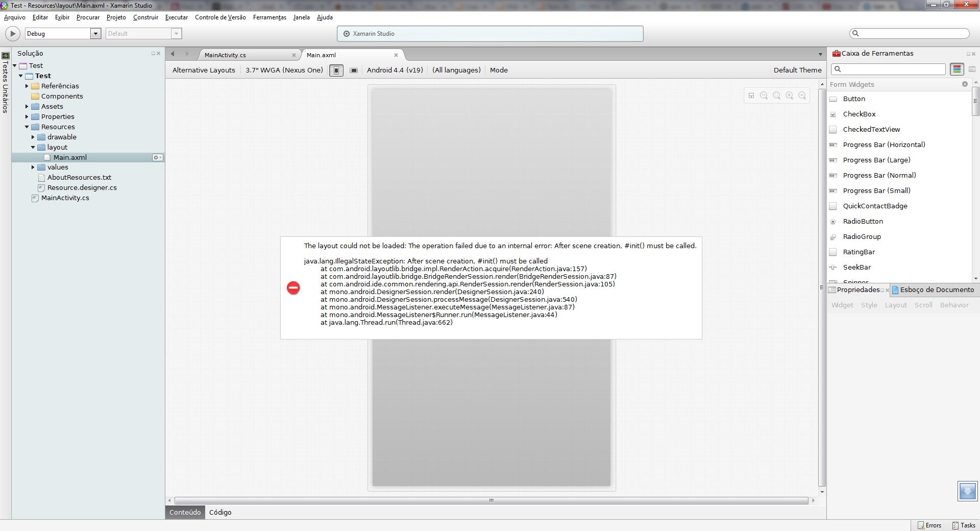This screenshot has height=531, width=980.
Task: Close the Solução panel
Action: (x=159, y=54)
